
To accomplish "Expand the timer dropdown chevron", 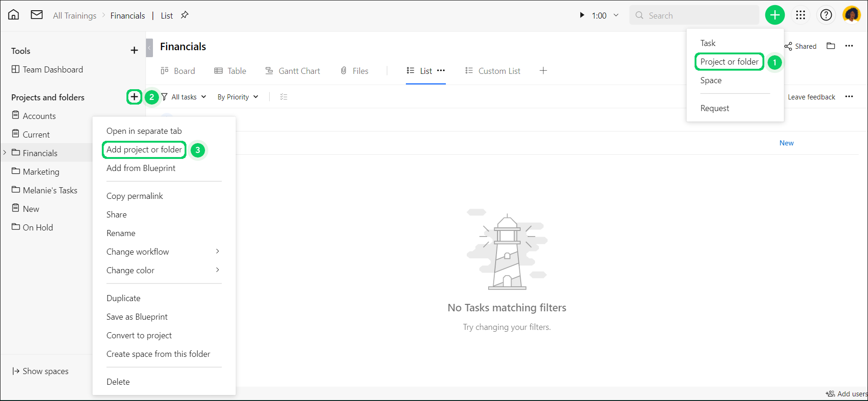I will [616, 15].
